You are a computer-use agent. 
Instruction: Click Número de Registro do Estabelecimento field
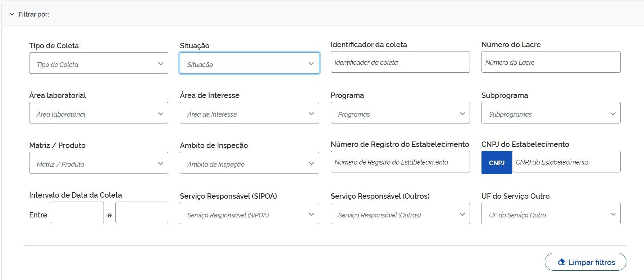(x=400, y=162)
